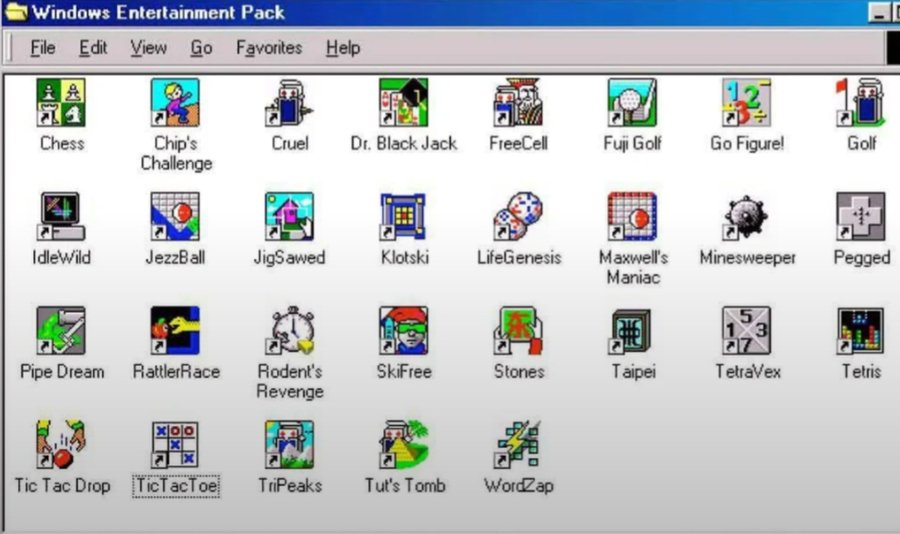Image resolution: width=900 pixels, height=534 pixels.
Task: Open the SkiFree icon
Action: (x=404, y=331)
